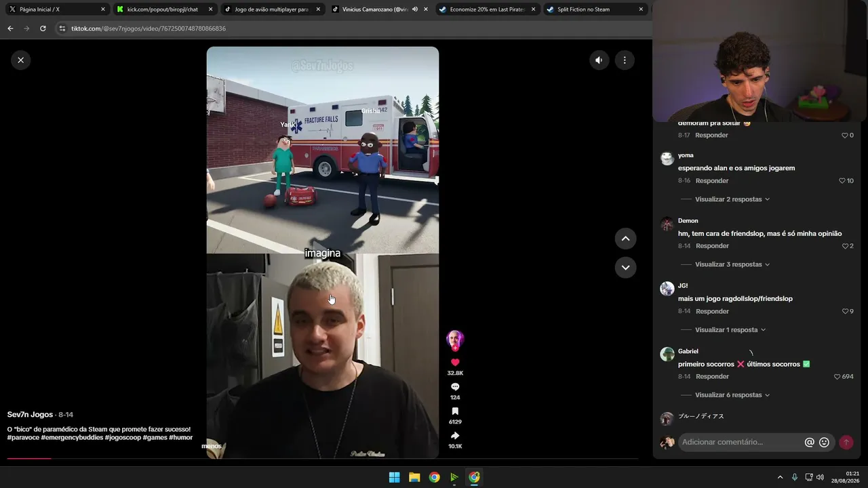Open the Sev7n Jogos profile name
This screenshot has width=868, height=488.
(30, 414)
